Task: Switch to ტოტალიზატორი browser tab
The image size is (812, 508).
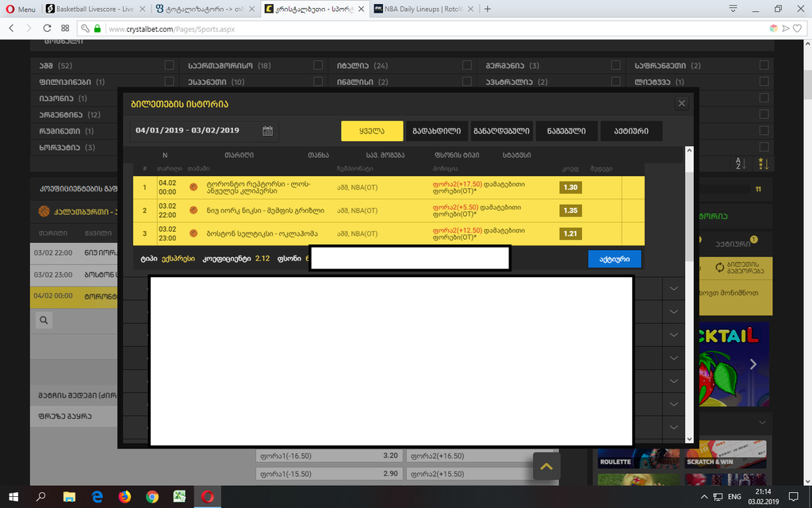Action: [205, 9]
